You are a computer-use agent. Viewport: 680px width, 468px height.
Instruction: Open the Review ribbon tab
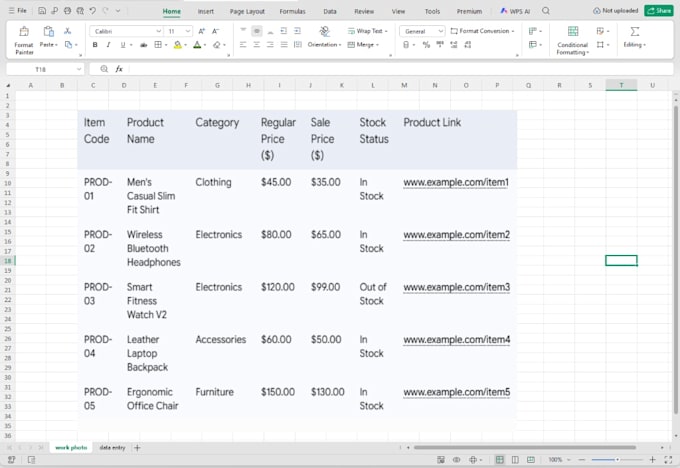coord(364,12)
